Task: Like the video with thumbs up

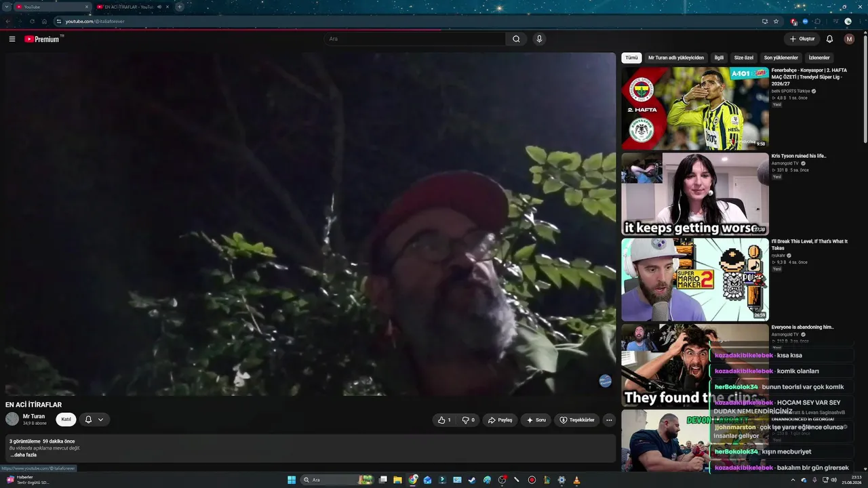Action: point(444,420)
